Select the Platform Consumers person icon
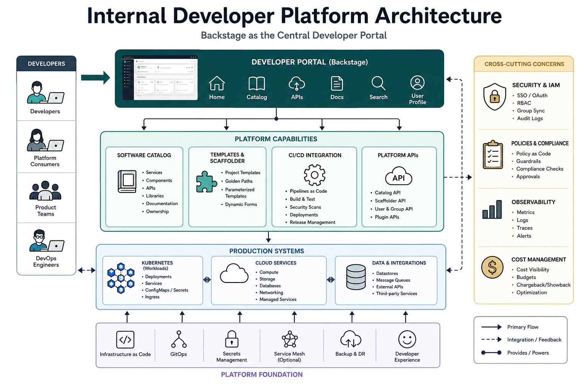Screen dimensions: 588x392 45,140
